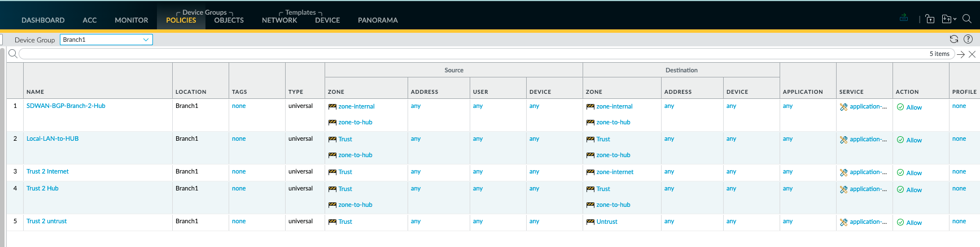Open the OBJECTS tab
The image size is (980, 247).
229,20
